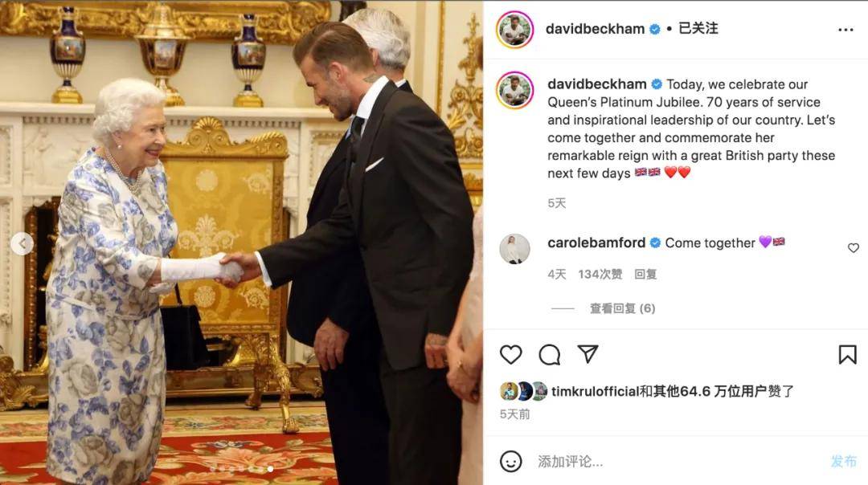Viewport: 868px width, 485px height.
Task: View 134次赞 comment likes
Action: (x=600, y=275)
